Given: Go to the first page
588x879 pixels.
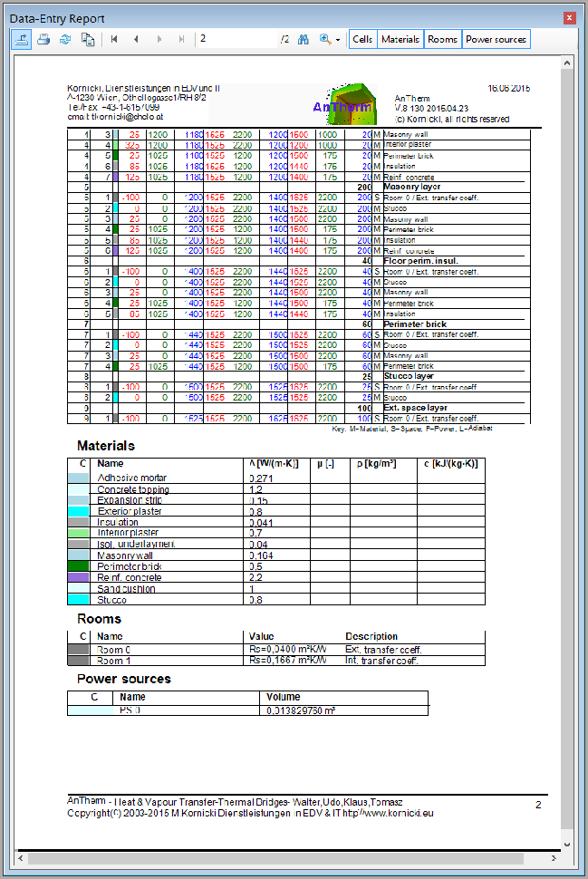Looking at the screenshot, I should (x=114, y=39).
